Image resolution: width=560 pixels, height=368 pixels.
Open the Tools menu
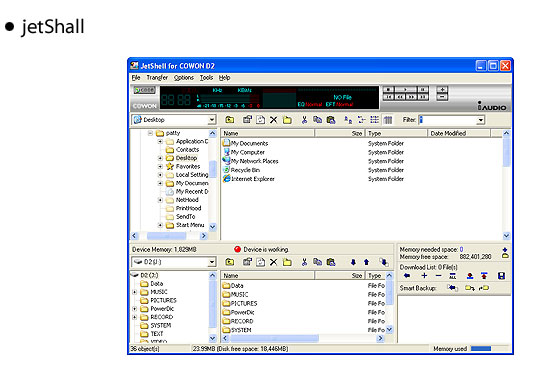pos(206,78)
